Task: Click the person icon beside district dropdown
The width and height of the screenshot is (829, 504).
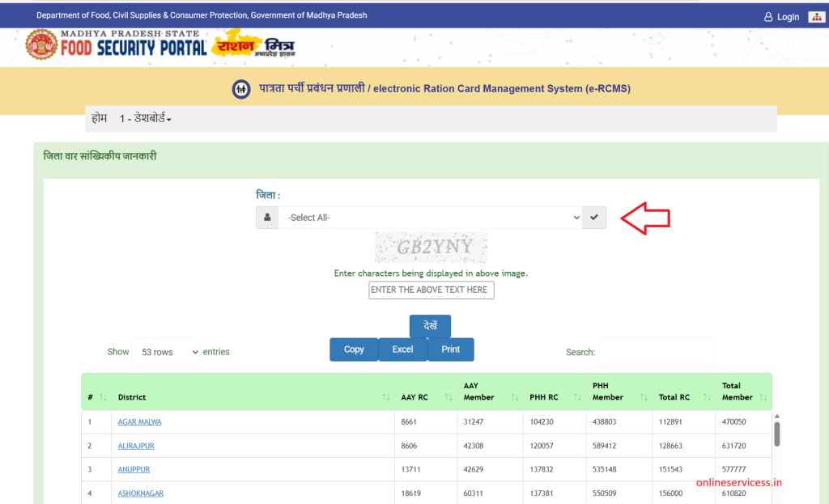Action: click(x=267, y=218)
